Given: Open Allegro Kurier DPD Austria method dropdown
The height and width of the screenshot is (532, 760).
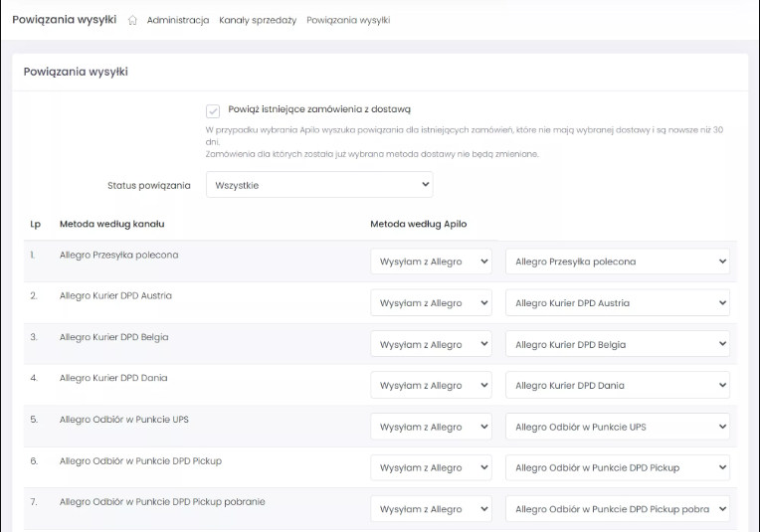Looking at the screenshot, I should pyautogui.click(x=618, y=303).
